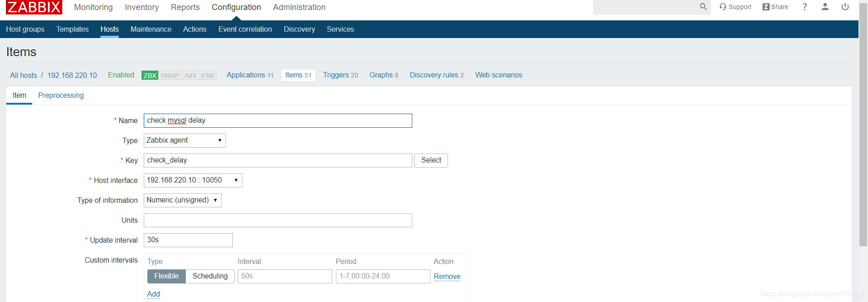Go to Maintenance submenu

151,29
